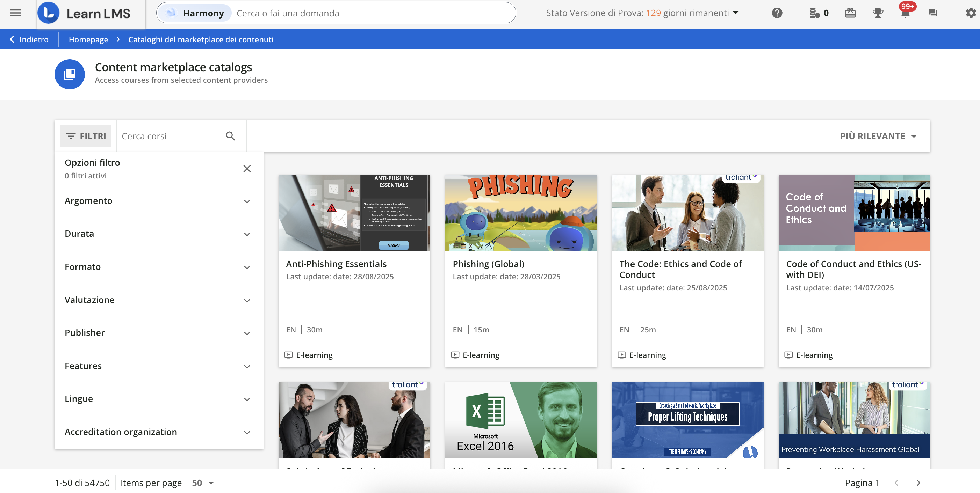Expand the Lingue filter section
The image size is (980, 493).
click(x=159, y=399)
